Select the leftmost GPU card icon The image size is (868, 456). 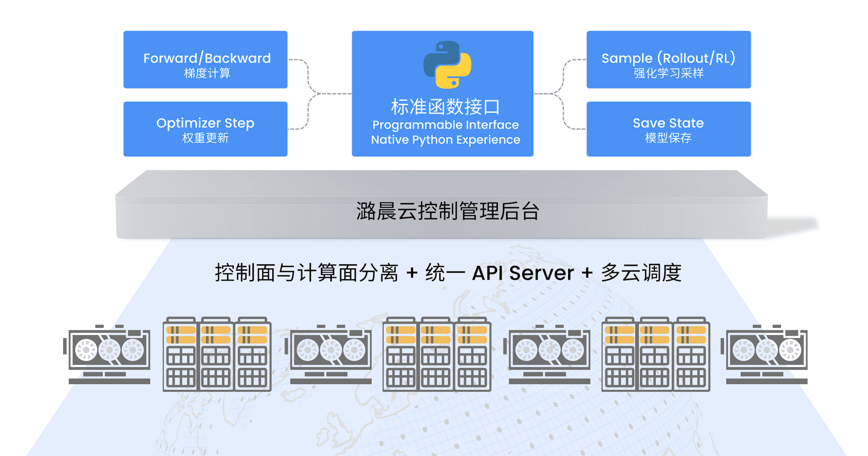pos(109,354)
